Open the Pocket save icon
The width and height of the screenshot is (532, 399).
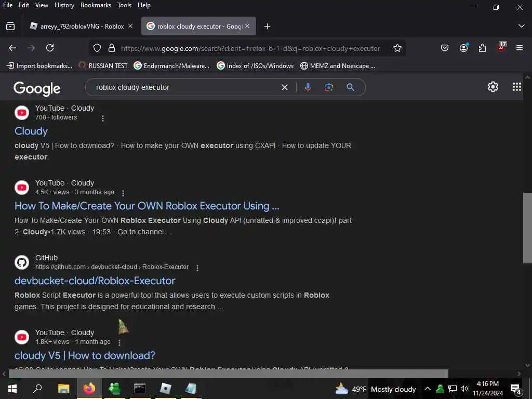tap(445, 48)
